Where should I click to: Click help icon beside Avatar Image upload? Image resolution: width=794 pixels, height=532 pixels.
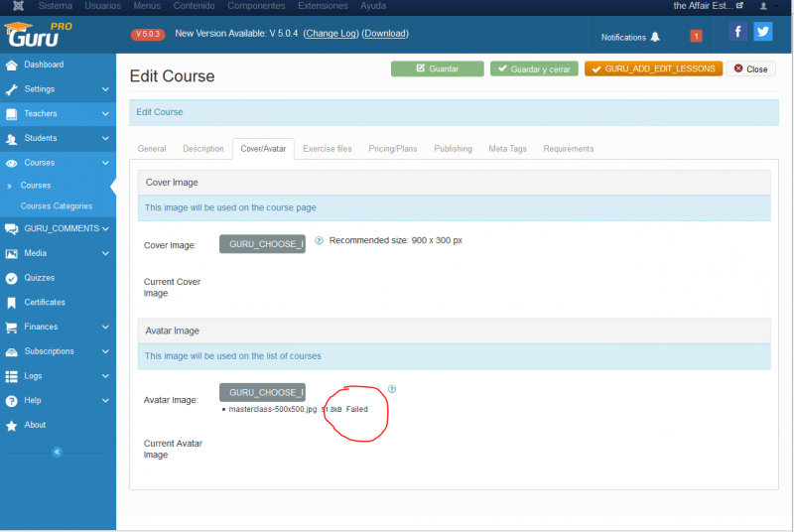click(392, 389)
